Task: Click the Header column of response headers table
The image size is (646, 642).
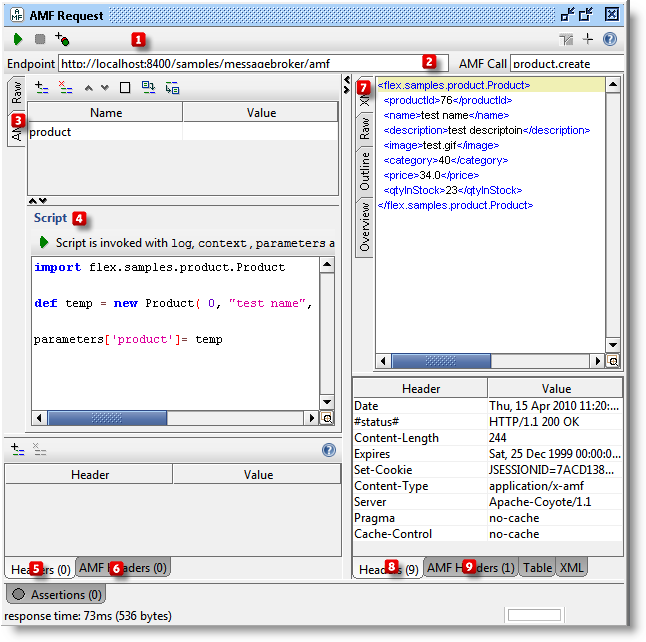Action: (x=421, y=389)
